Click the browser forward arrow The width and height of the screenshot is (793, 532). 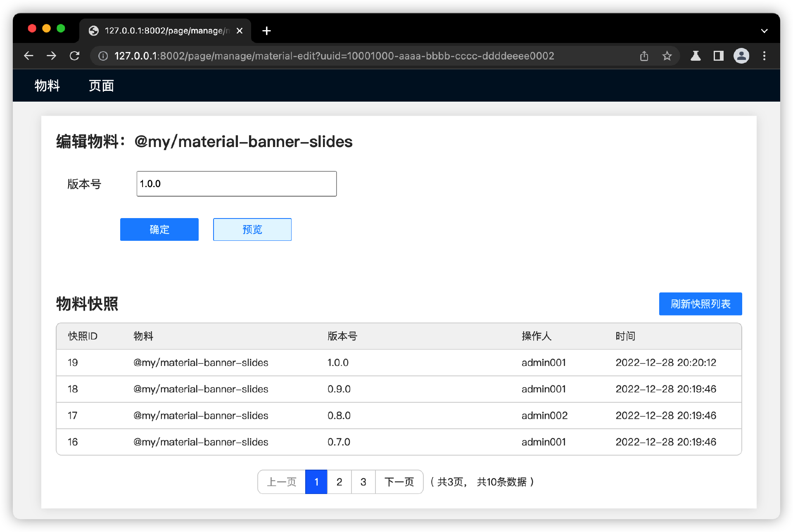[52, 56]
